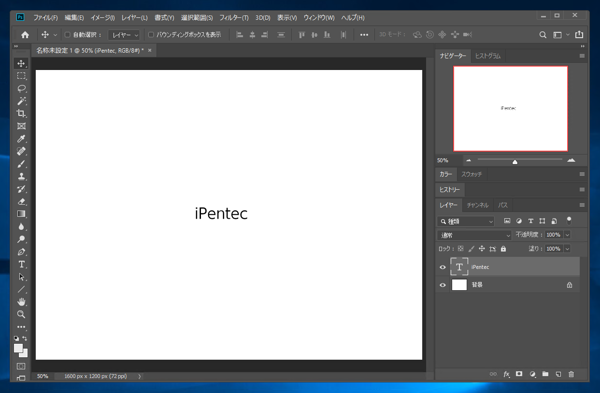Hide the iPentec text layer eye

(443, 267)
